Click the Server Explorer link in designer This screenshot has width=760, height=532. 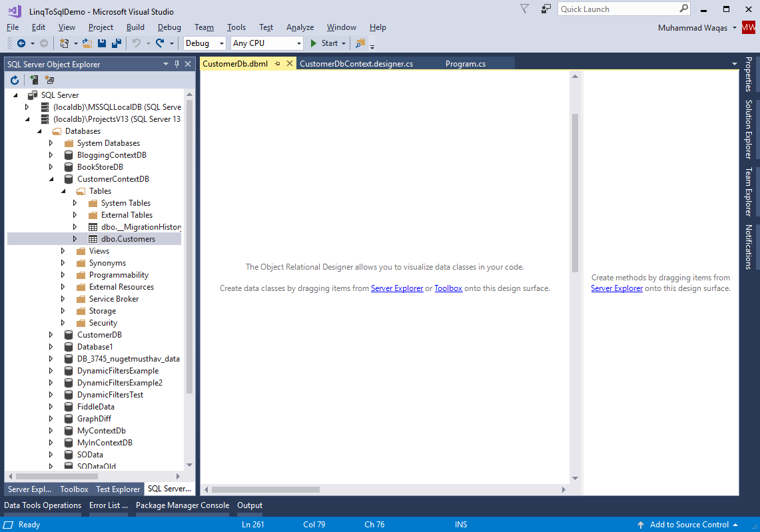point(397,288)
